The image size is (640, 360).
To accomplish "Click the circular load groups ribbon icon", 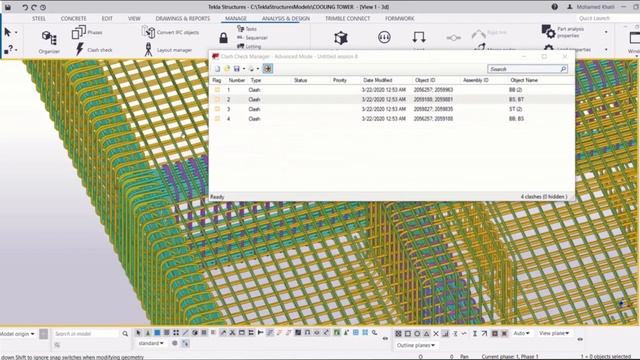I will point(384,37).
